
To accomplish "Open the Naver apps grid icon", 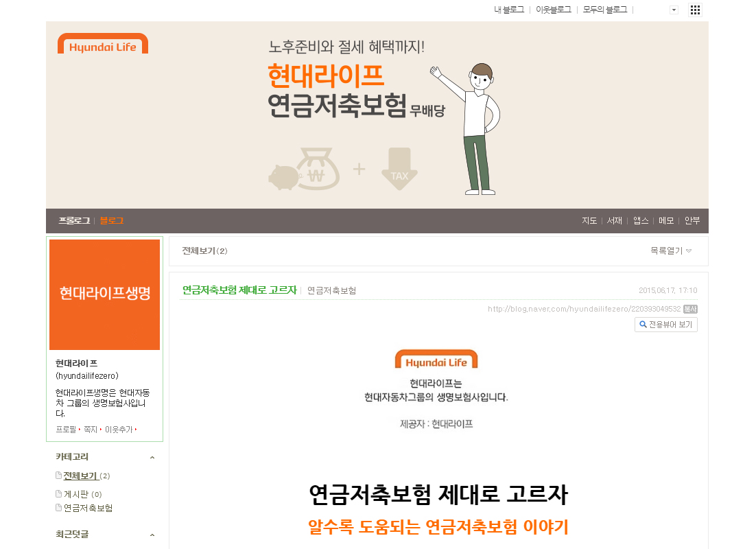I will click(x=695, y=10).
